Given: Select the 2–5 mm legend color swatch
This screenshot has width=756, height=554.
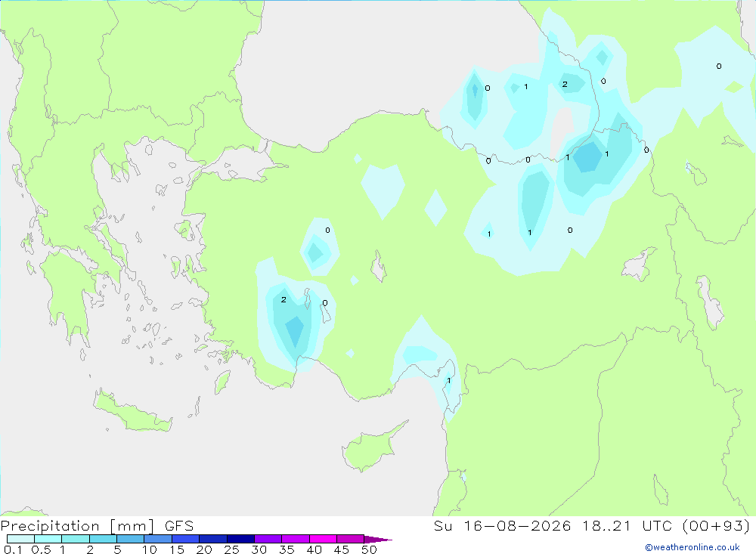Looking at the screenshot, I should (103, 539).
